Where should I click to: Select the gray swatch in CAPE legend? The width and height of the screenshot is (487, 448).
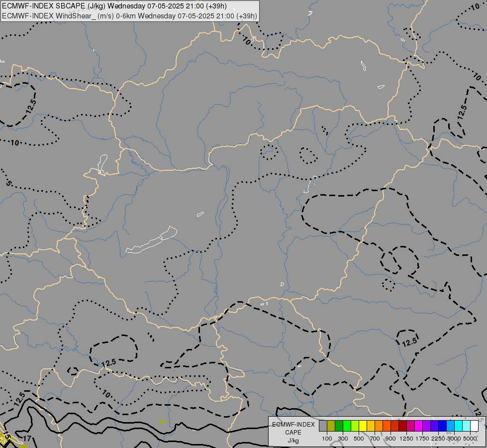point(323,426)
